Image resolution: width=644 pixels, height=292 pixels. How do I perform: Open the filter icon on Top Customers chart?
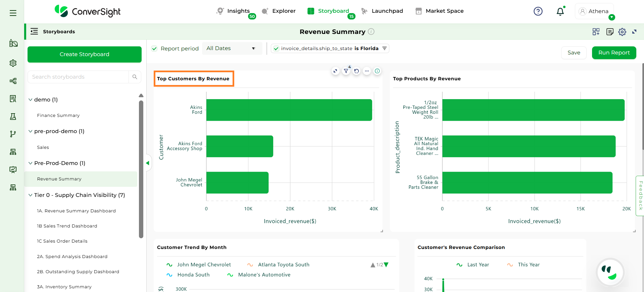tap(346, 71)
